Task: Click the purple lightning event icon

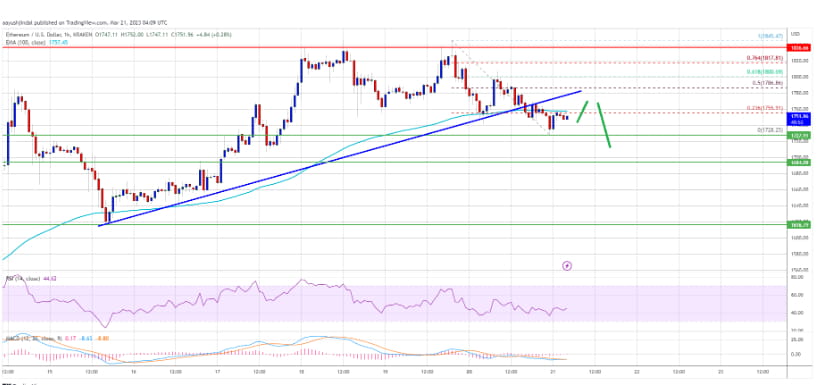Action: [567, 266]
